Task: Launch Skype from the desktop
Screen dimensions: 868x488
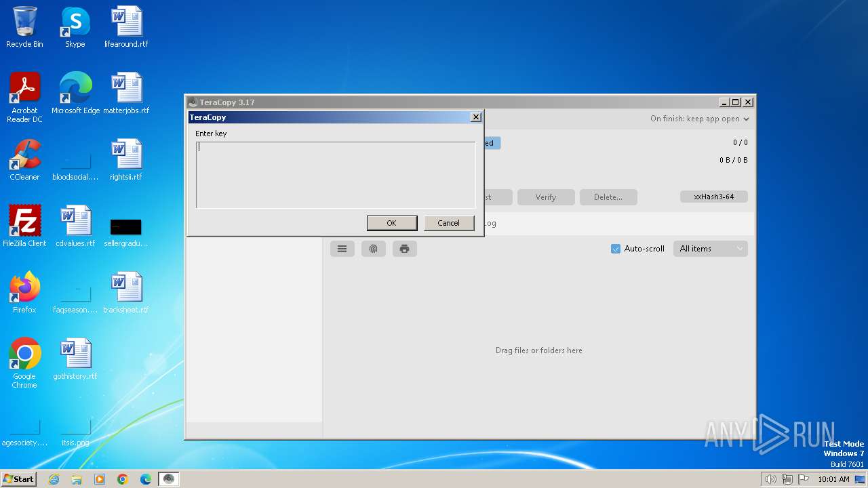Action: [75, 28]
